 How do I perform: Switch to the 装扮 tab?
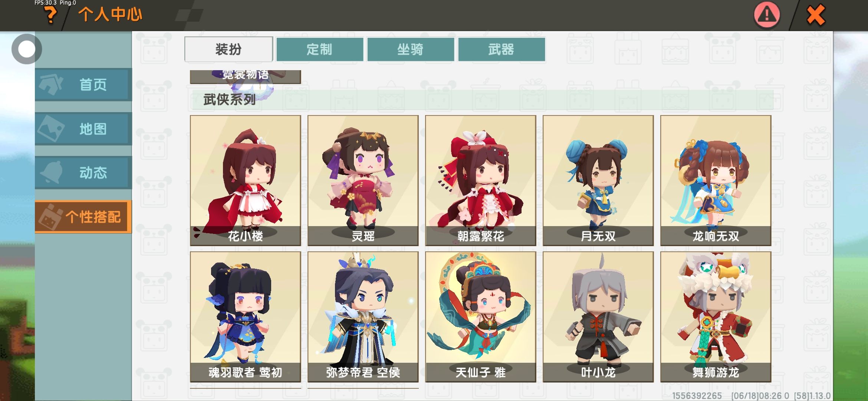coord(228,49)
